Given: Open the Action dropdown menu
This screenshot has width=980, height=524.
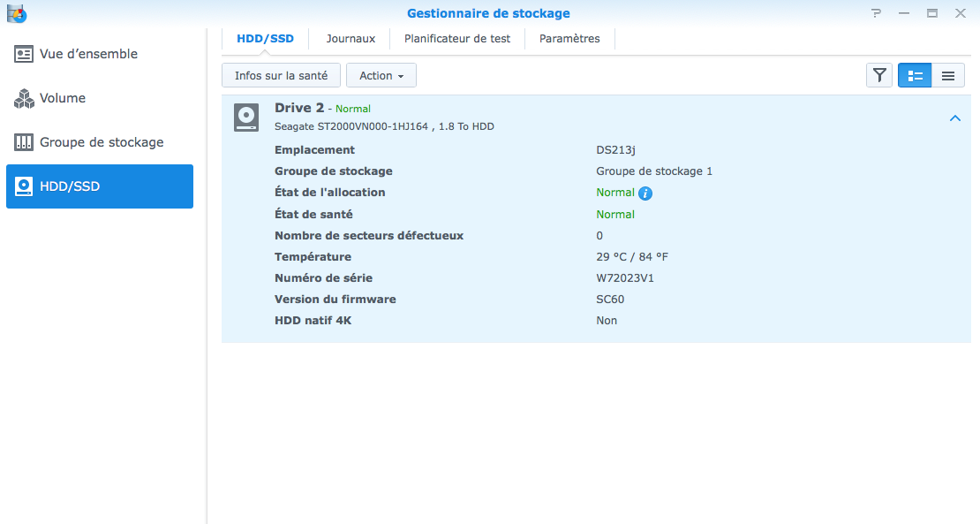Looking at the screenshot, I should [x=381, y=76].
